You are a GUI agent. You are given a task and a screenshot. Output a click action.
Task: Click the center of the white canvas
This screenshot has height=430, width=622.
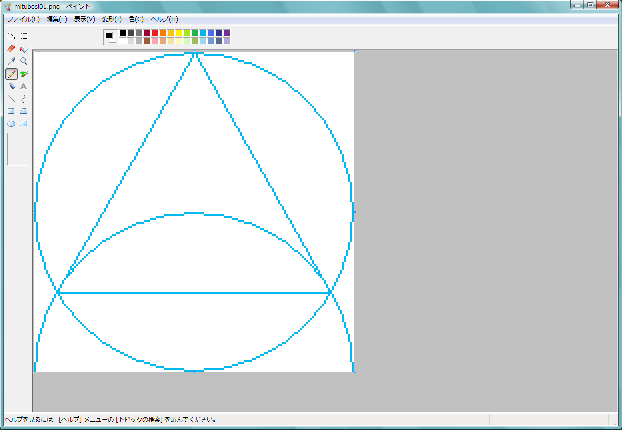tap(194, 212)
